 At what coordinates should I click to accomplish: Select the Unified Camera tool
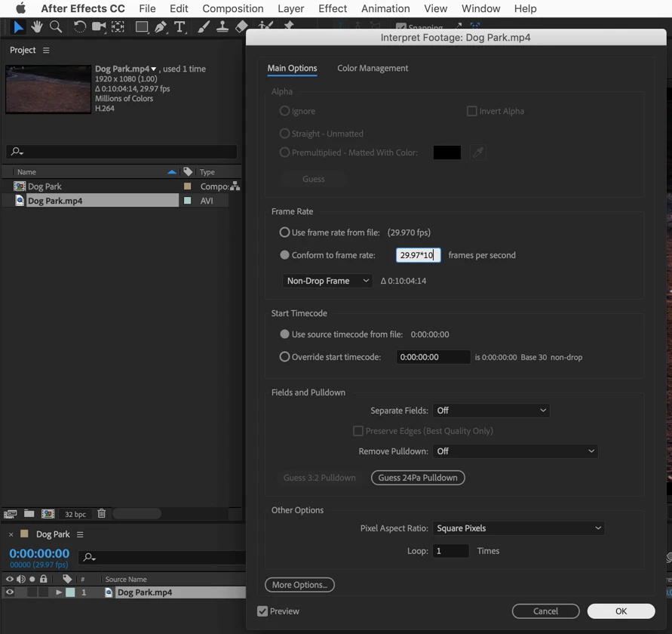[x=99, y=27]
